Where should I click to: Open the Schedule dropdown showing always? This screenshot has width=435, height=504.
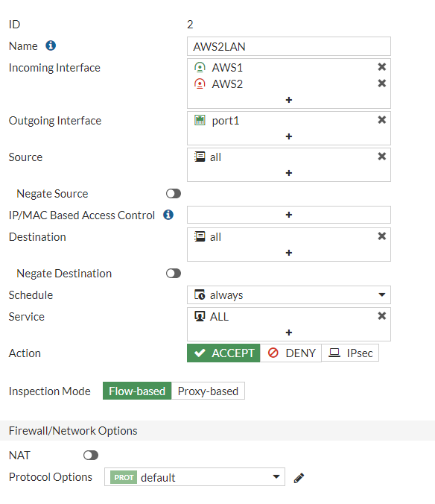288,294
